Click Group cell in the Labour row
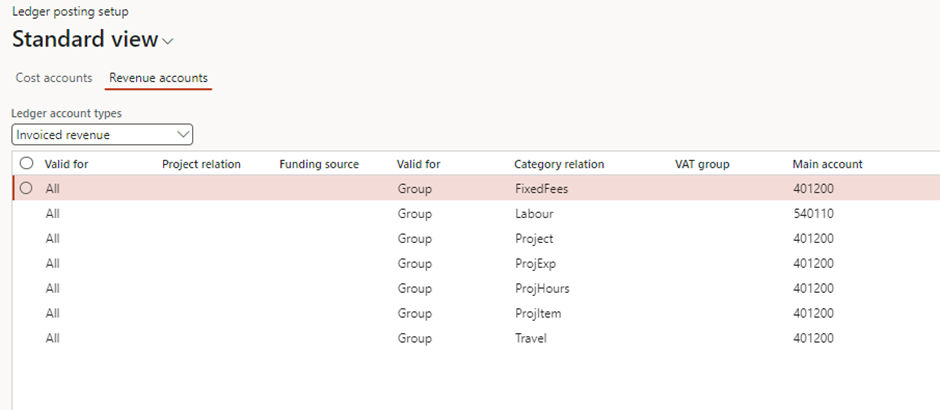 point(414,213)
